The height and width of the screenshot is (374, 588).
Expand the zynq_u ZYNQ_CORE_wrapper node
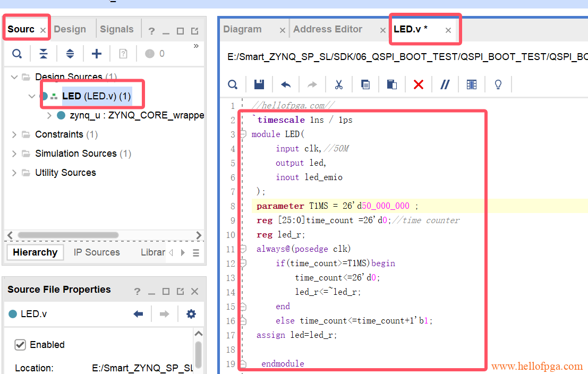(49, 115)
